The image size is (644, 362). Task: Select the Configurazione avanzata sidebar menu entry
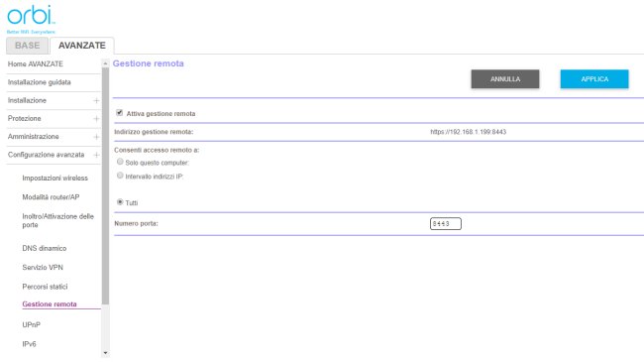[x=46, y=155]
